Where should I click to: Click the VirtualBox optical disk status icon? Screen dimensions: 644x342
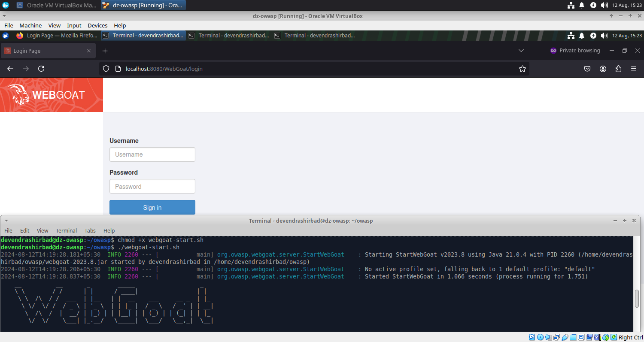(540, 337)
